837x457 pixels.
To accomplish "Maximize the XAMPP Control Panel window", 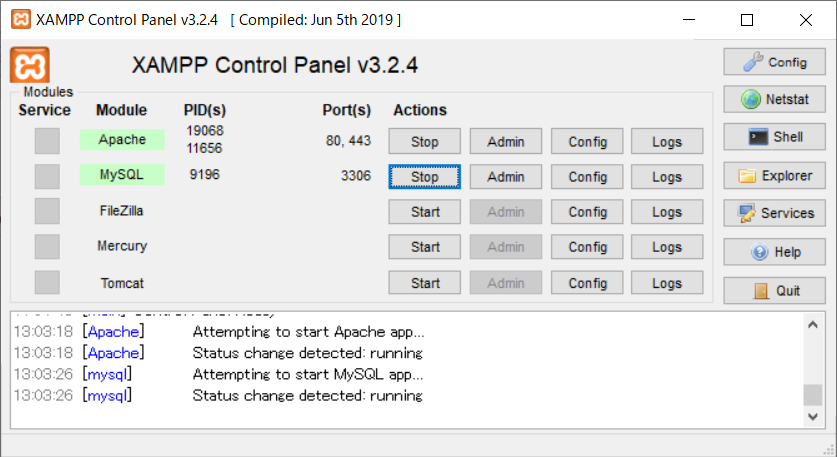I will [x=747, y=20].
